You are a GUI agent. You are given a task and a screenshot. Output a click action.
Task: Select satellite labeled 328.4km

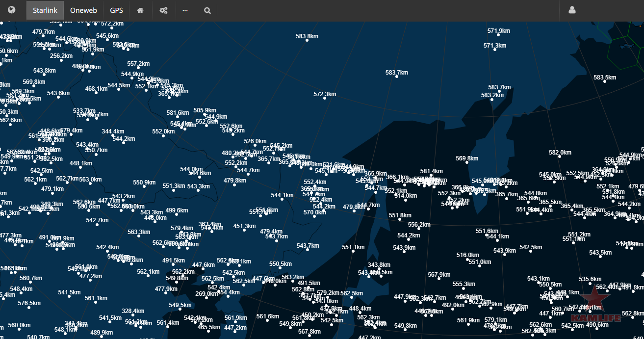pos(133,311)
